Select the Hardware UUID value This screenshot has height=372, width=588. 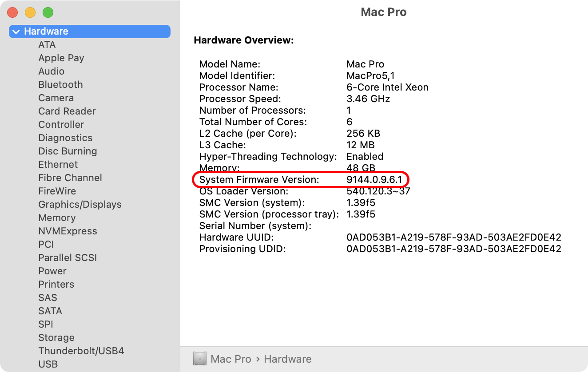pos(454,237)
